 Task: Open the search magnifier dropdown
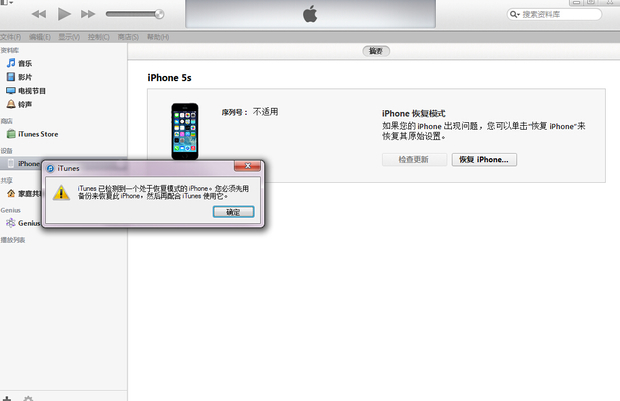[514, 14]
